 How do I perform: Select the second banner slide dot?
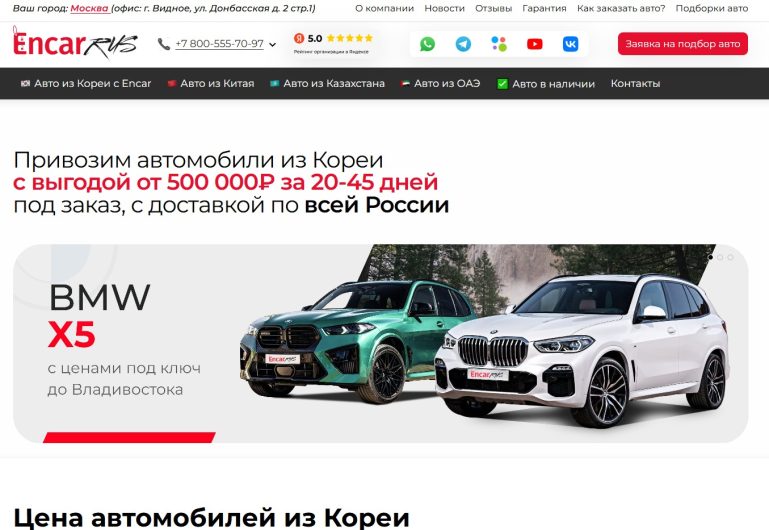tap(720, 257)
